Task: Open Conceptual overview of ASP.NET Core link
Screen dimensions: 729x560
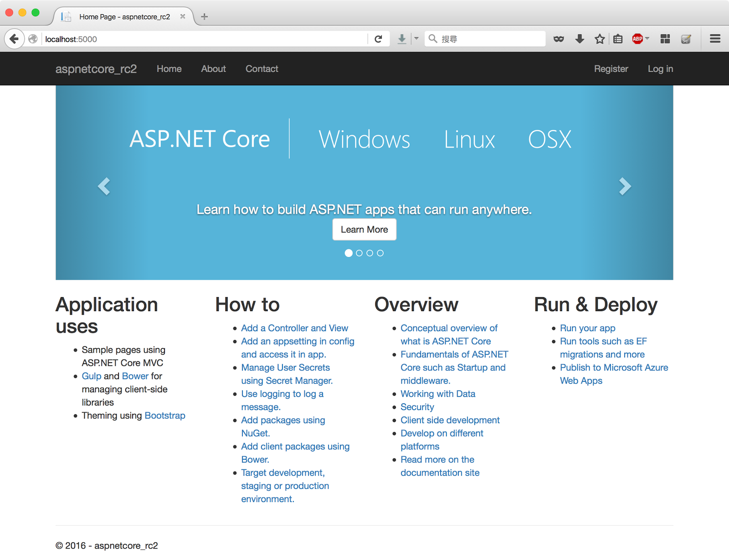Action: pyautogui.click(x=449, y=334)
